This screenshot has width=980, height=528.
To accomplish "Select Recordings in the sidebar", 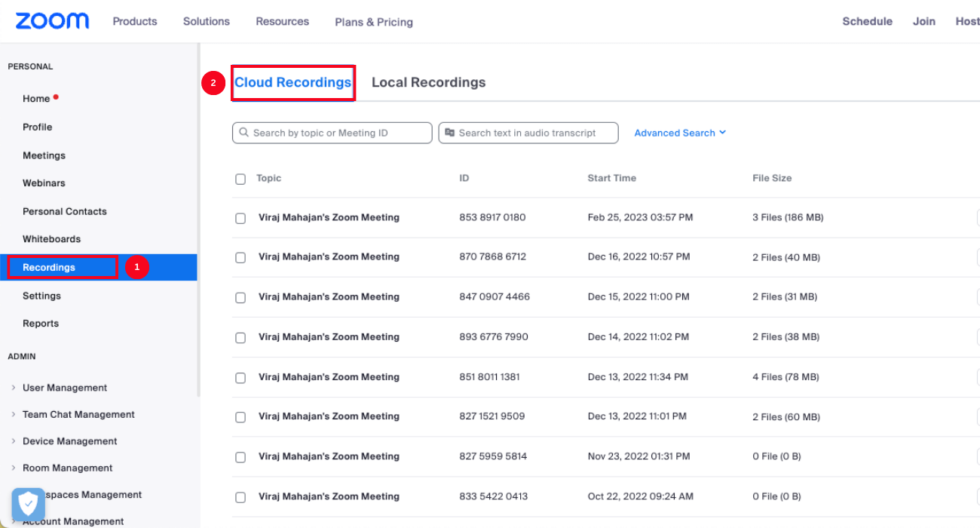I will (x=49, y=267).
